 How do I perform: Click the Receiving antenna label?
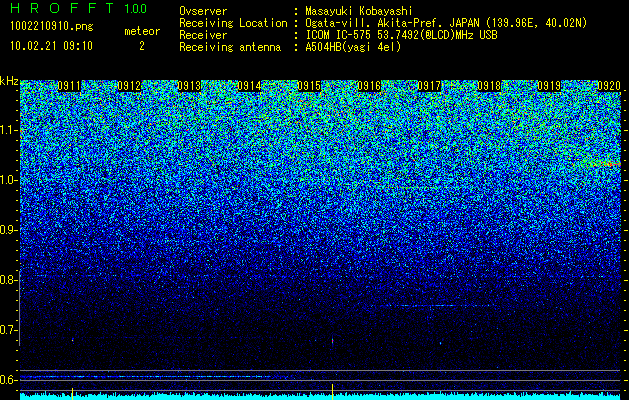[x=230, y=47]
